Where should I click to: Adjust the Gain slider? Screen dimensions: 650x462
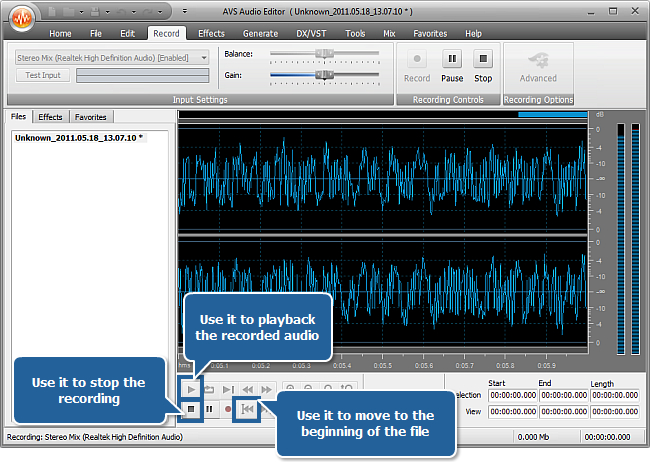(x=324, y=75)
